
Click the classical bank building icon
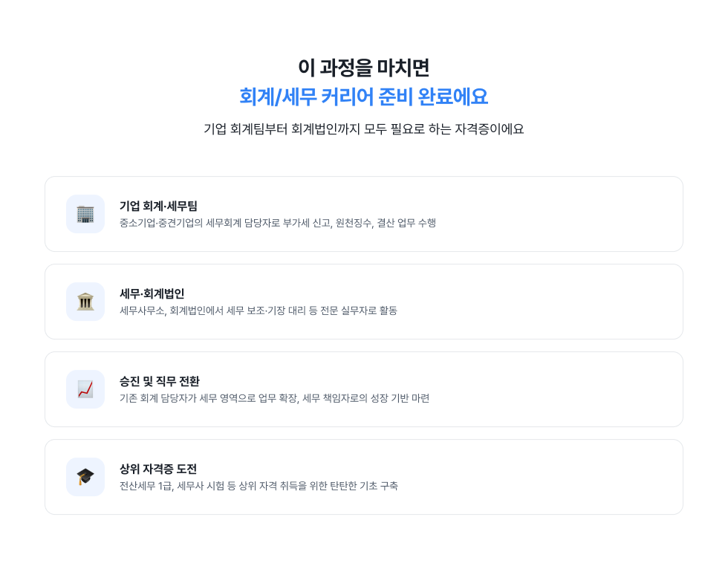point(85,302)
